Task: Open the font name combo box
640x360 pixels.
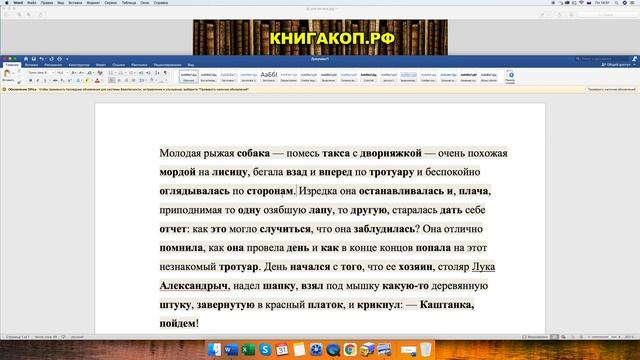Action: (x=40, y=73)
